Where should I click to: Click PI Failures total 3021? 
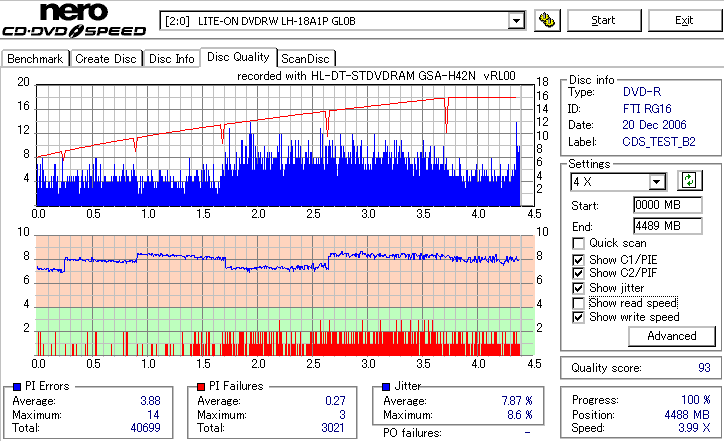click(333, 428)
